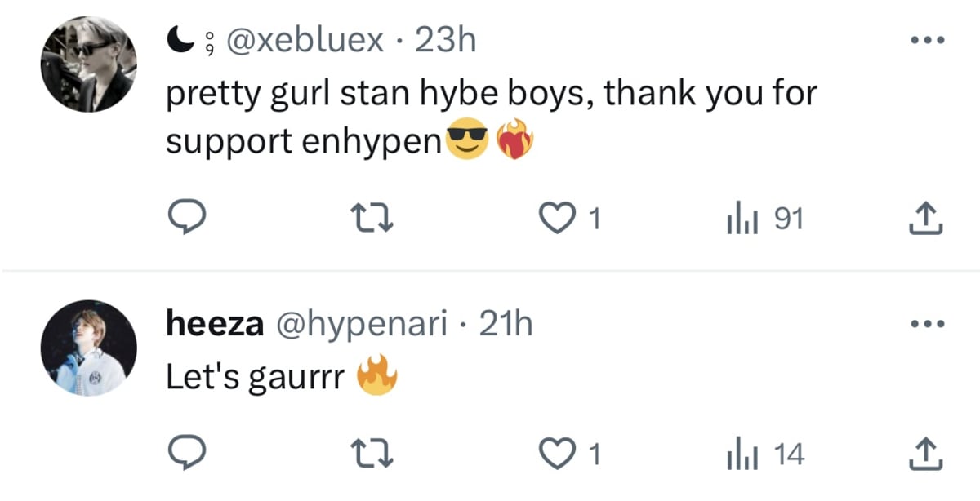Open more options for heeza's tweet
This screenshot has height=501, width=980.
click(928, 325)
